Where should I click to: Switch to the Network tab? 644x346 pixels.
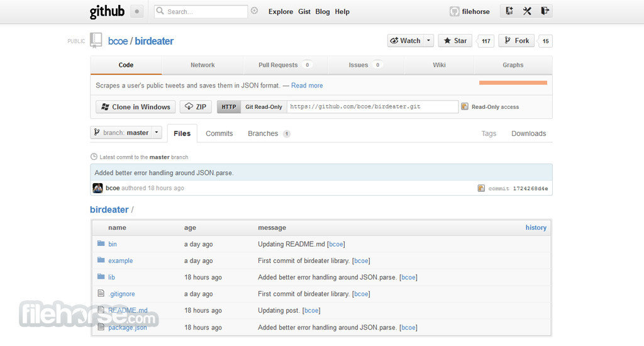[x=203, y=65]
